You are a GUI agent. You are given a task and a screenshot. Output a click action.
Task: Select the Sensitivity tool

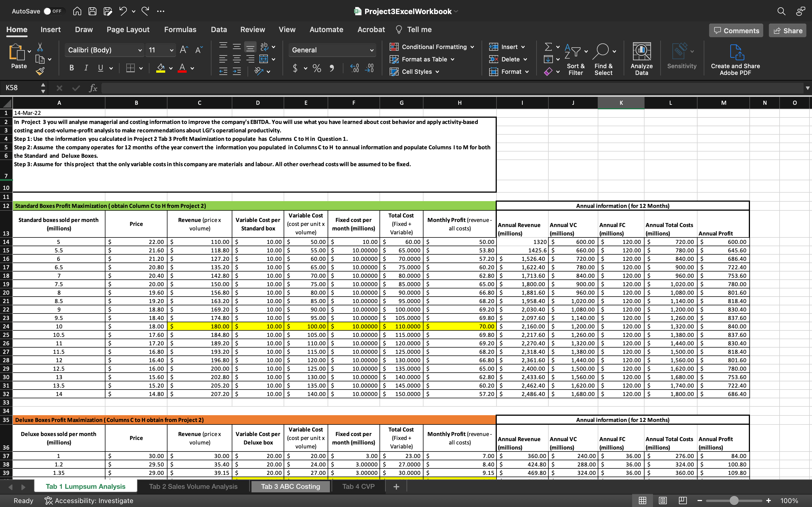pos(681,59)
